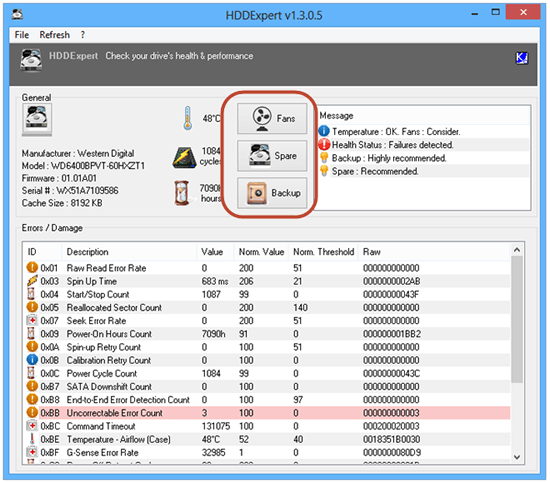Click 'Manufacturer : Western Digital' text
Viewport: 550px width, 483px height.
pos(78,153)
